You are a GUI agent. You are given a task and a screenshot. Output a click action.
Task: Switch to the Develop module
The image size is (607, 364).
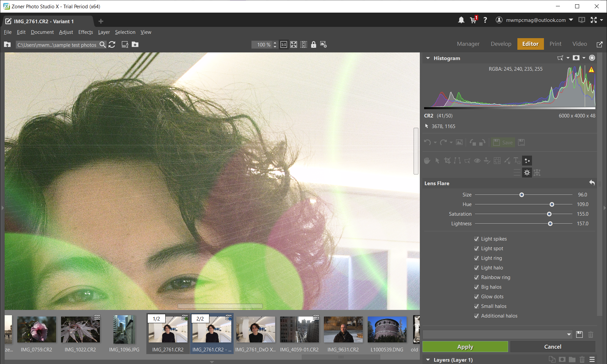coord(501,44)
